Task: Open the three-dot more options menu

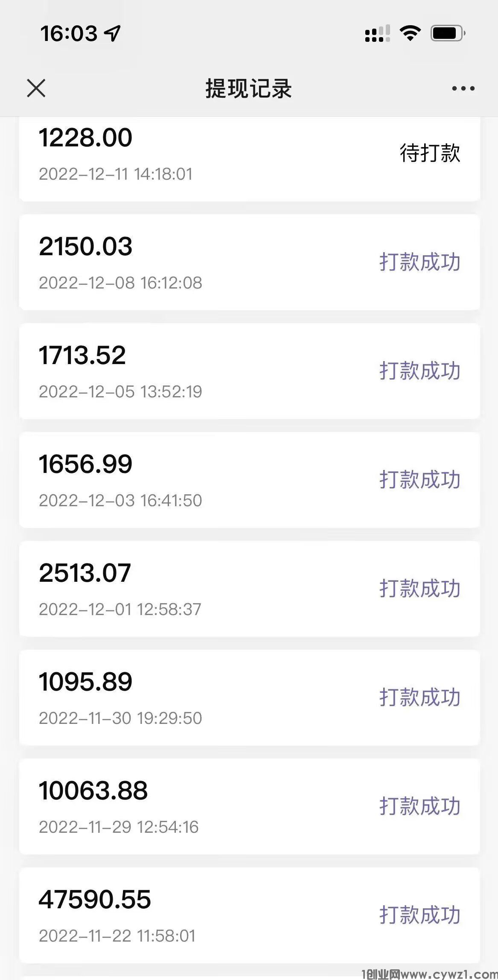Action: (x=463, y=88)
